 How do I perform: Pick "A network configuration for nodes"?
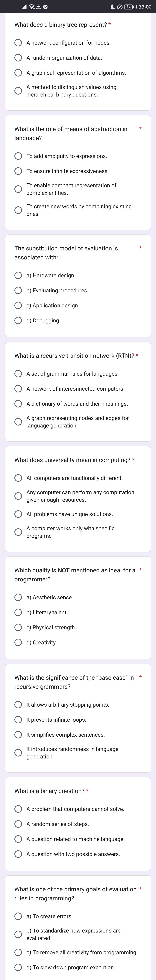(18, 43)
